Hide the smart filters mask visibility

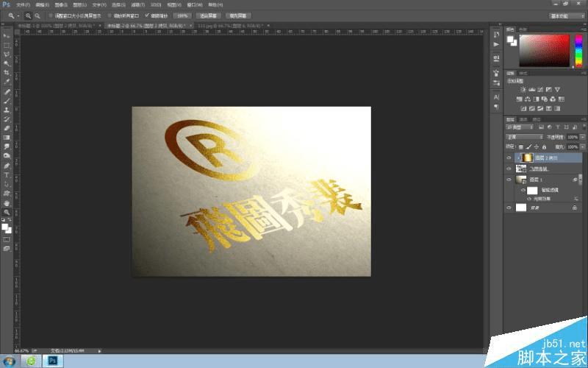tap(523, 191)
